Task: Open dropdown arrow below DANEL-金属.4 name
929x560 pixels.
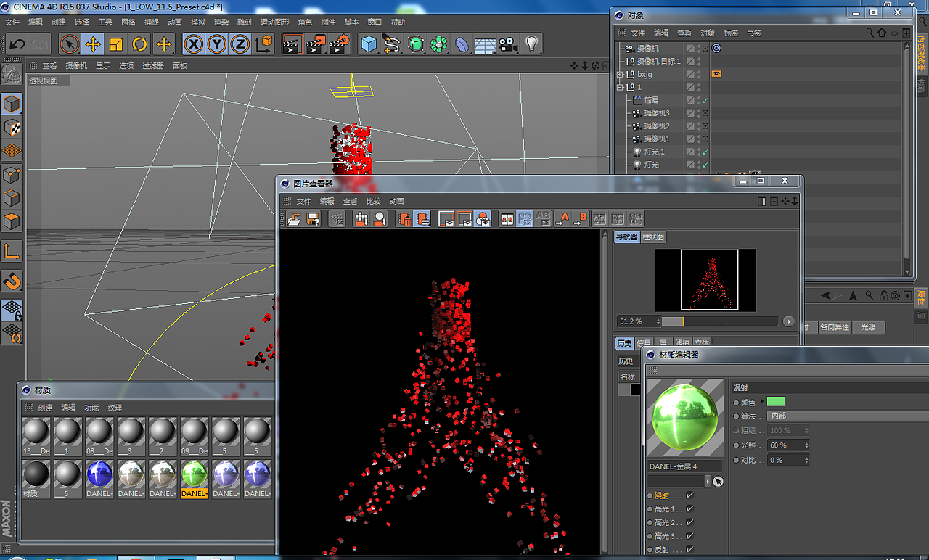Action: [708, 481]
